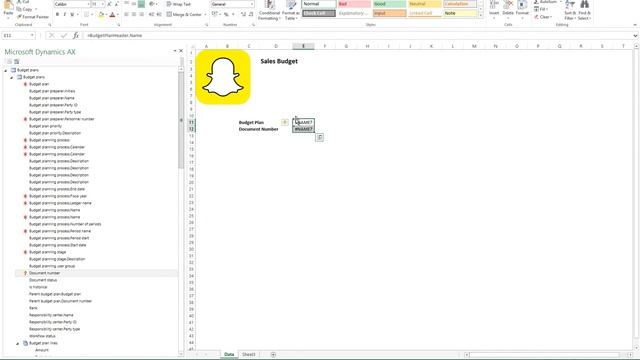
Task: Apply the Note cell style
Action: click(460, 13)
